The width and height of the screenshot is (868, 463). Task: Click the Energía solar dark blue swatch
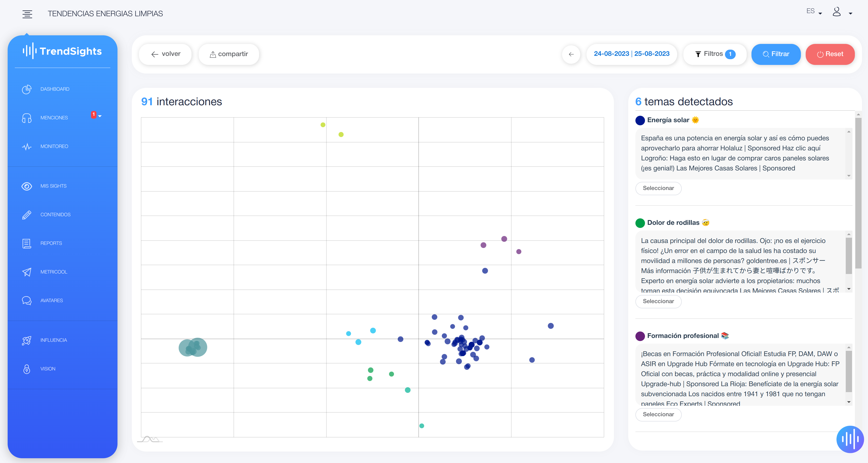click(640, 120)
